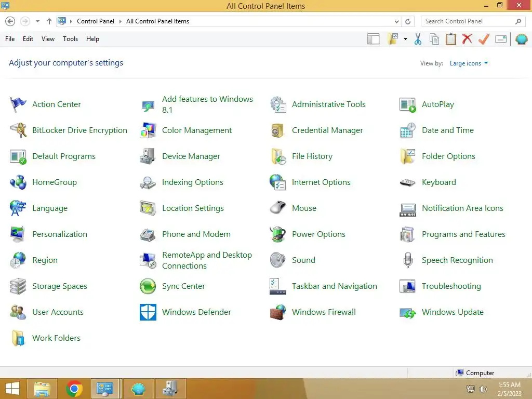This screenshot has height=399, width=532.
Task: Open the Speech Recognition microphone icon
Action: click(x=408, y=260)
